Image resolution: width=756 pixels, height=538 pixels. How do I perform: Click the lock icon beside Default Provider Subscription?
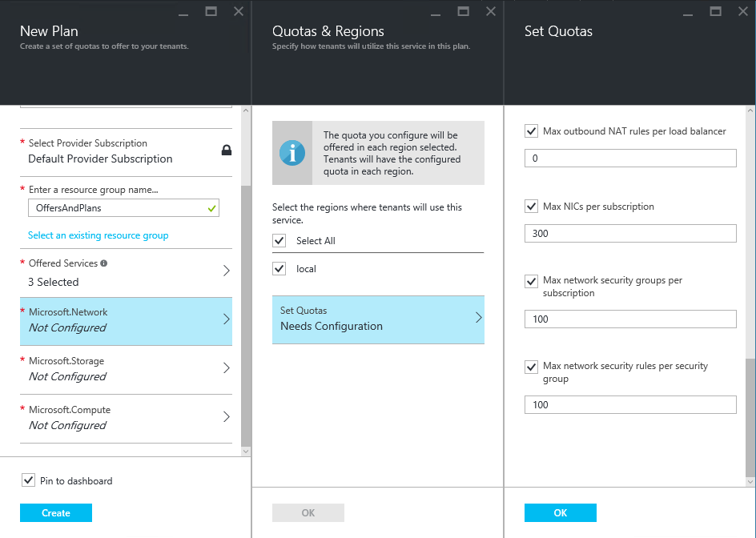click(x=226, y=151)
